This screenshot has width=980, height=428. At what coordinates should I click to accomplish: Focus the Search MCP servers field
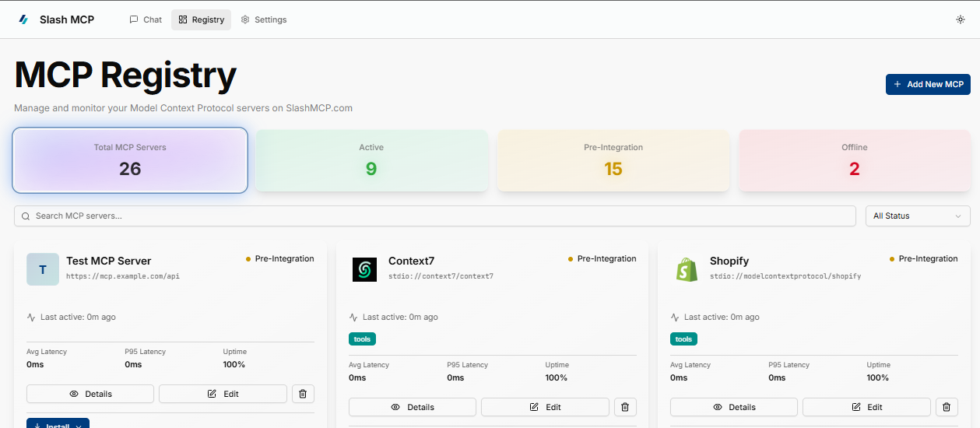[444, 216]
